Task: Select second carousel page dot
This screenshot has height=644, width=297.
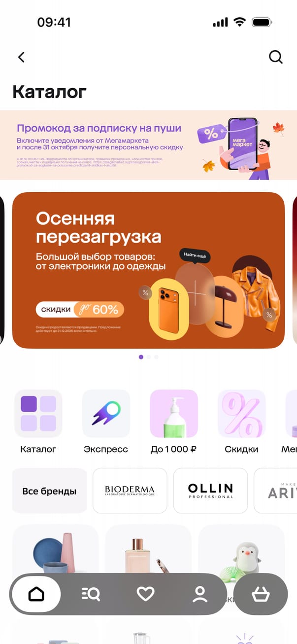Action: click(x=149, y=357)
